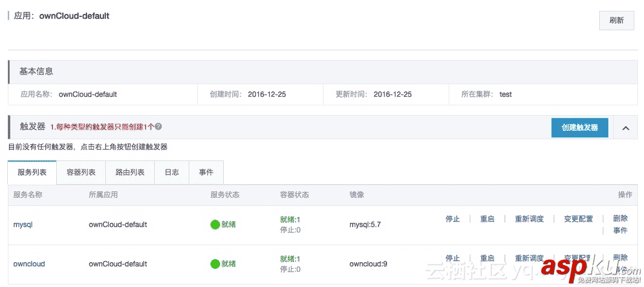The width and height of the screenshot is (644, 287).
Task: Switch to the 服务列表 tab
Action: click(32, 173)
